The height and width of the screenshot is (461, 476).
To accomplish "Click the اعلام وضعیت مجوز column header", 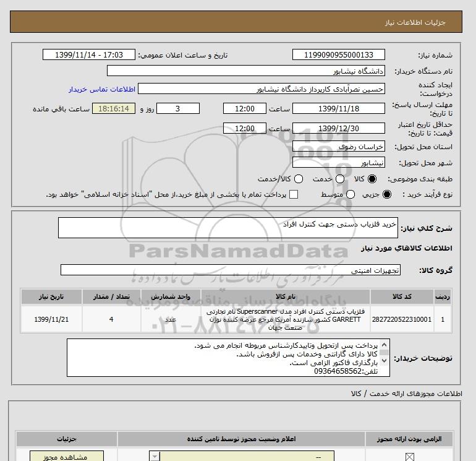I will (241, 439).
